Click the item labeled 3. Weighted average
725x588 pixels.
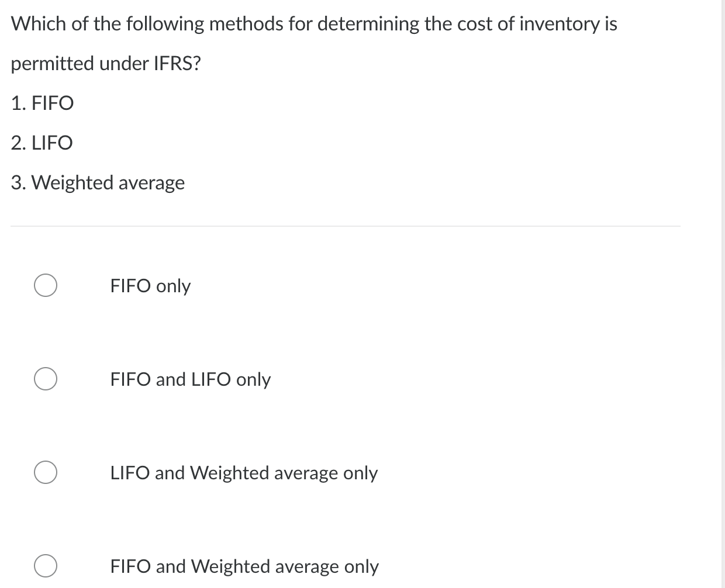98,182
